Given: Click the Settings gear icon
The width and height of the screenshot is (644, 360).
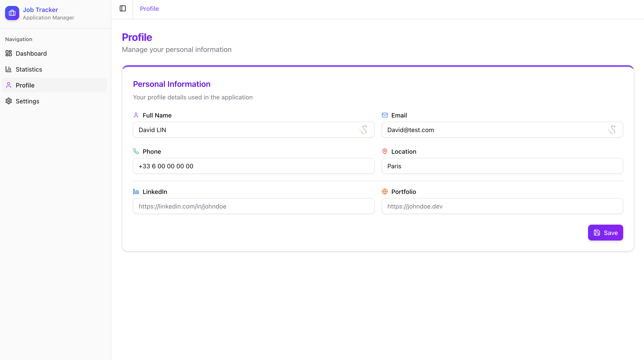Looking at the screenshot, I should pos(9,101).
